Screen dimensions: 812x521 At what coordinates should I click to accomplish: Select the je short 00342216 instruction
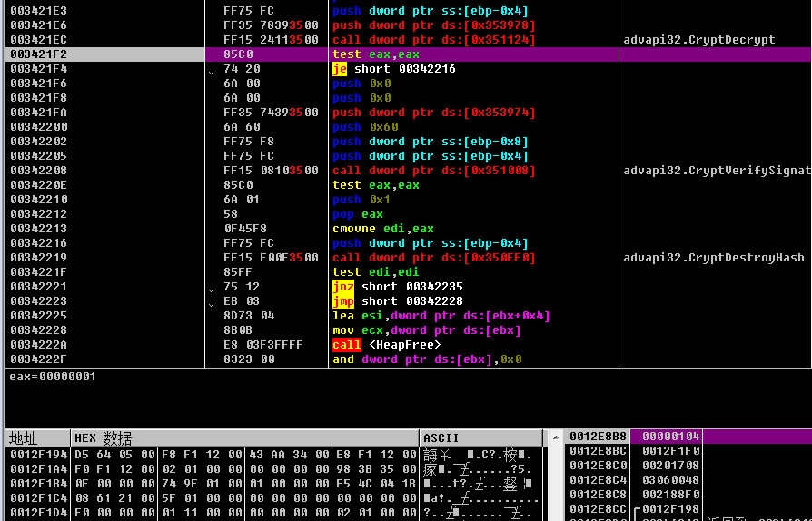coord(394,69)
